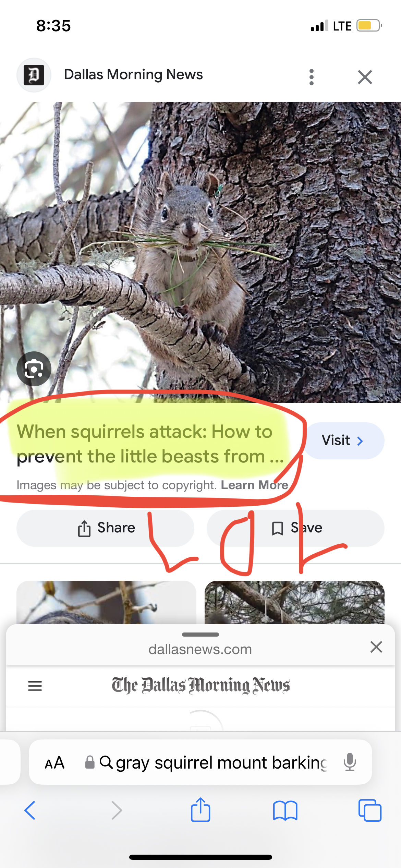Open the three-dot options menu
Image resolution: width=401 pixels, height=868 pixels.
311,77
